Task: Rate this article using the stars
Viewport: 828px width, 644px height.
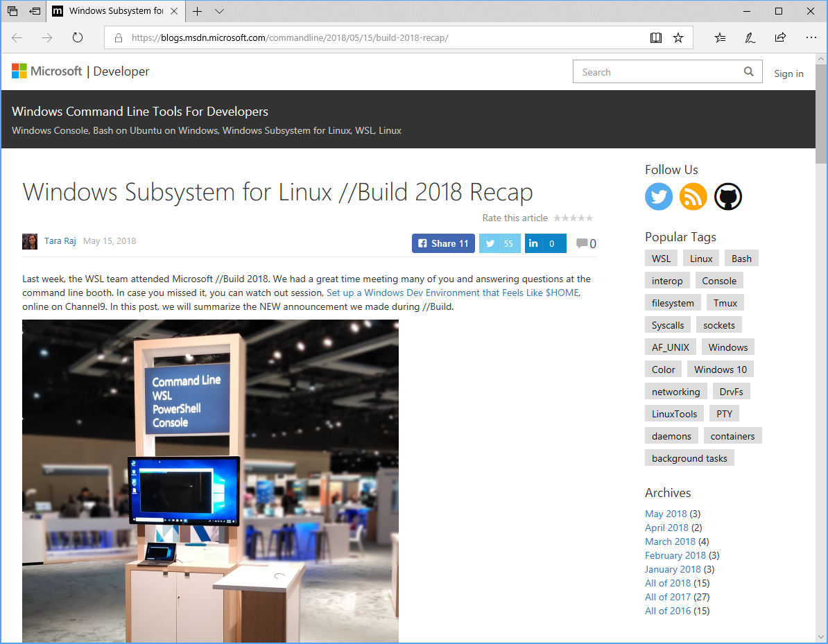Action: (x=573, y=217)
